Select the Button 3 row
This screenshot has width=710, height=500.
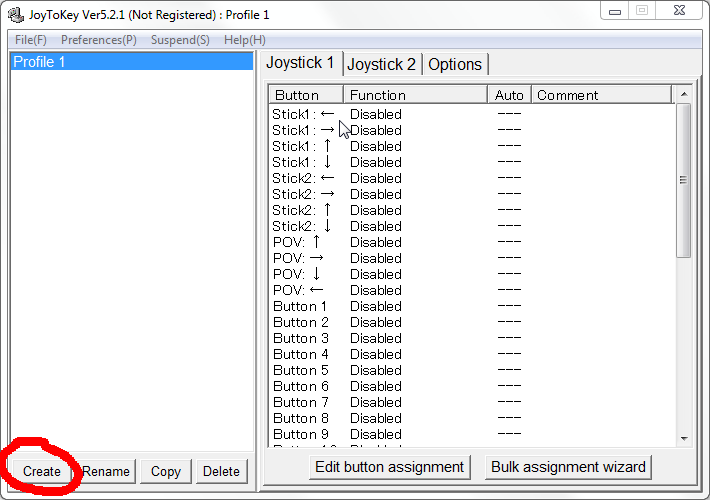pyautogui.click(x=471, y=338)
